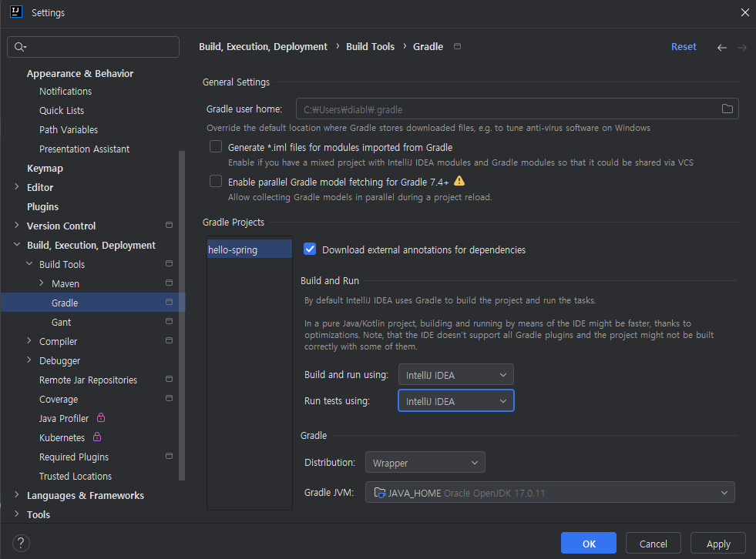Expand the Version Control tree node
756x559 pixels.
click(17, 225)
